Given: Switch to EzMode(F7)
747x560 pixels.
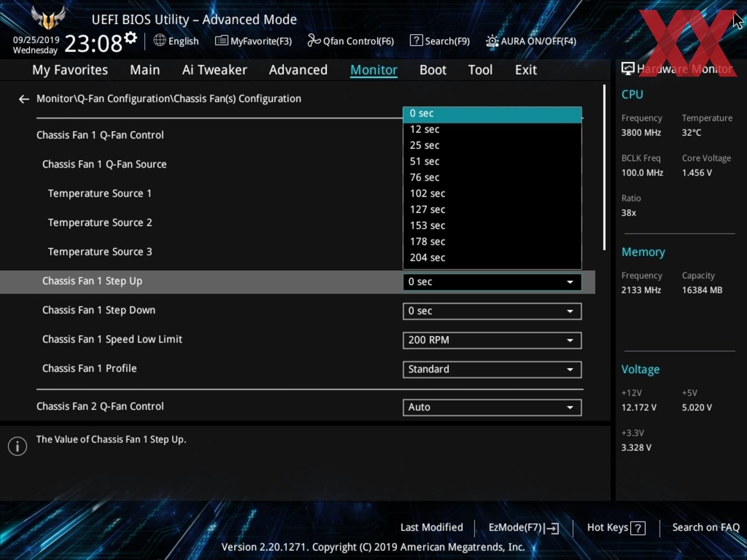Looking at the screenshot, I should coord(523,528).
